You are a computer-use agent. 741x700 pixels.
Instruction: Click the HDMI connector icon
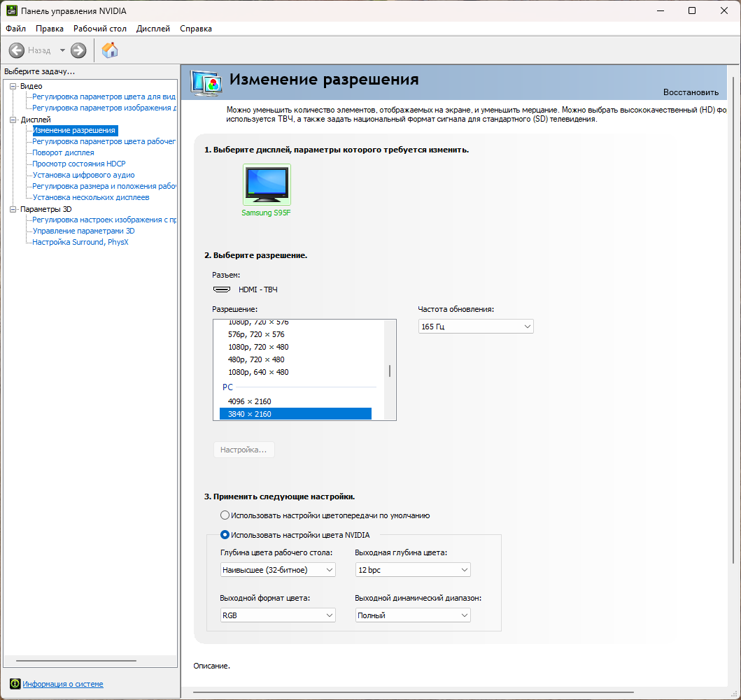222,290
